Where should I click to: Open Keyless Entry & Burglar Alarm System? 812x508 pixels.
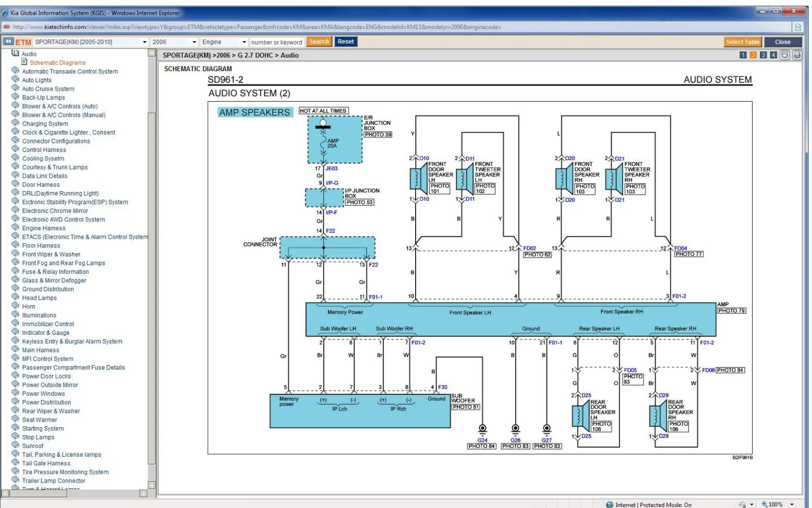72,341
